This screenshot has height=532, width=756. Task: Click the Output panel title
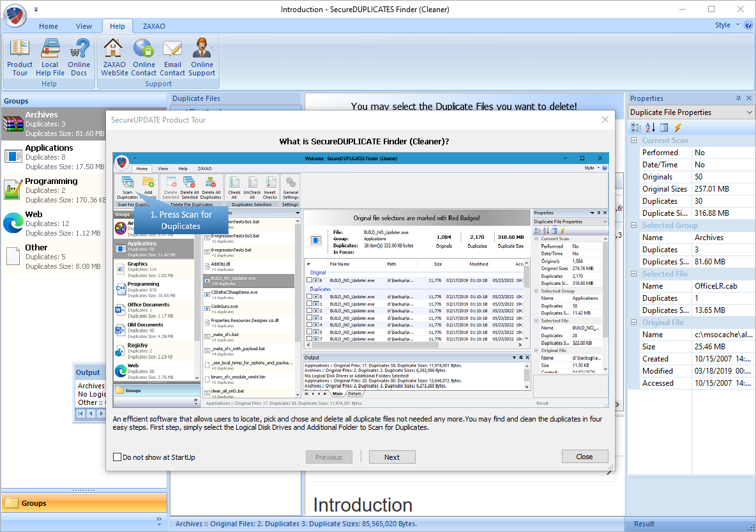(x=87, y=372)
